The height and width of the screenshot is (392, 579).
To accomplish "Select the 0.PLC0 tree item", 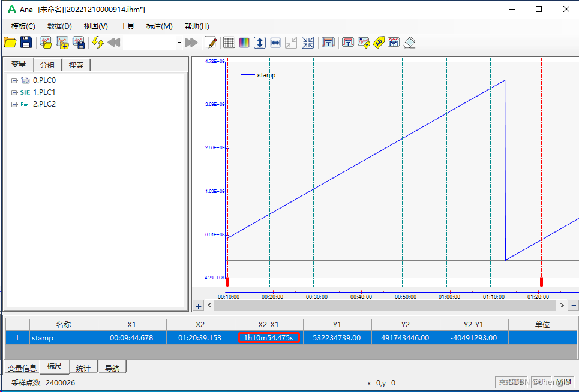I will (44, 80).
